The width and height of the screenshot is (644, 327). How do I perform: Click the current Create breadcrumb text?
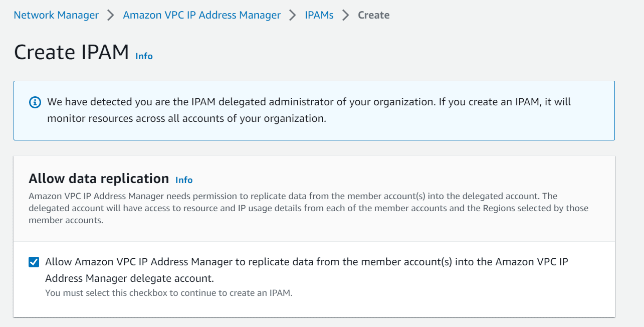373,15
